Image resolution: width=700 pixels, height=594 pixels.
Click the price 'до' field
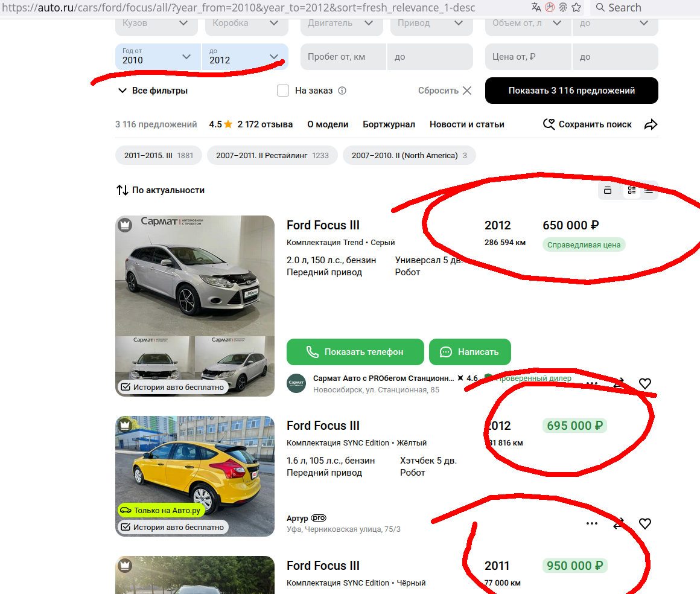coord(615,57)
